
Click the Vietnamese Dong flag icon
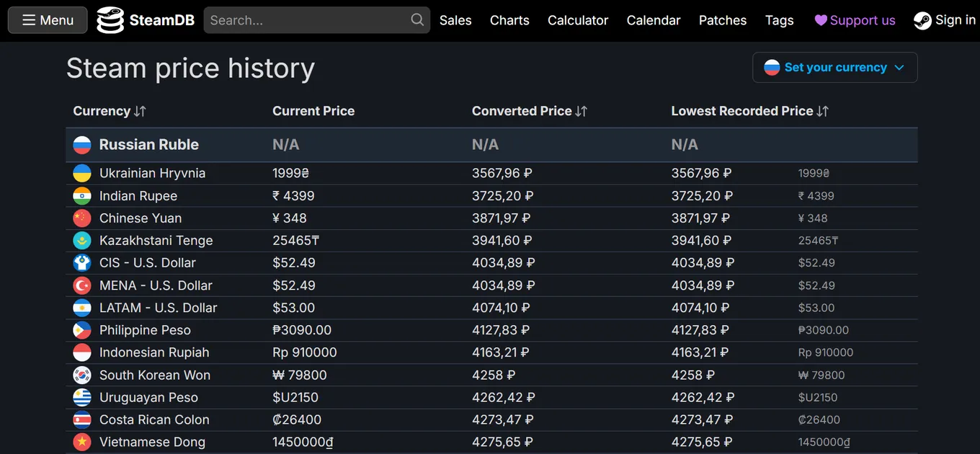(82, 442)
